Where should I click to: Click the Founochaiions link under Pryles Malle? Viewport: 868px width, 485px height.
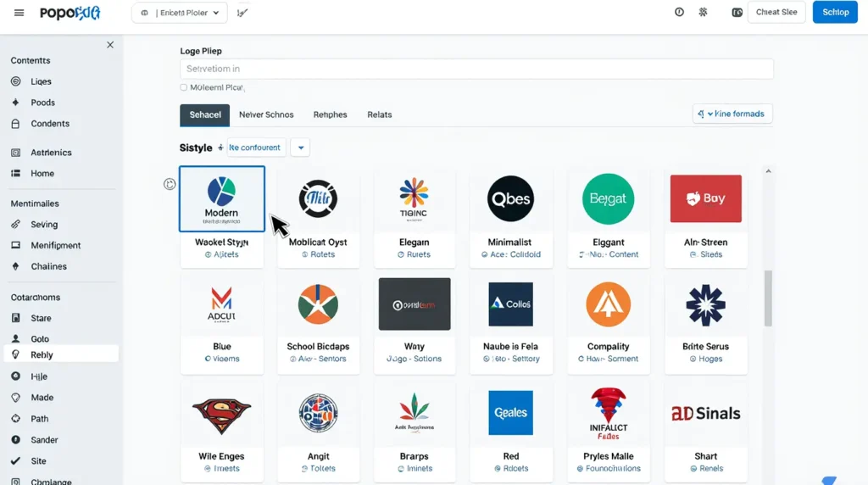(x=609, y=468)
